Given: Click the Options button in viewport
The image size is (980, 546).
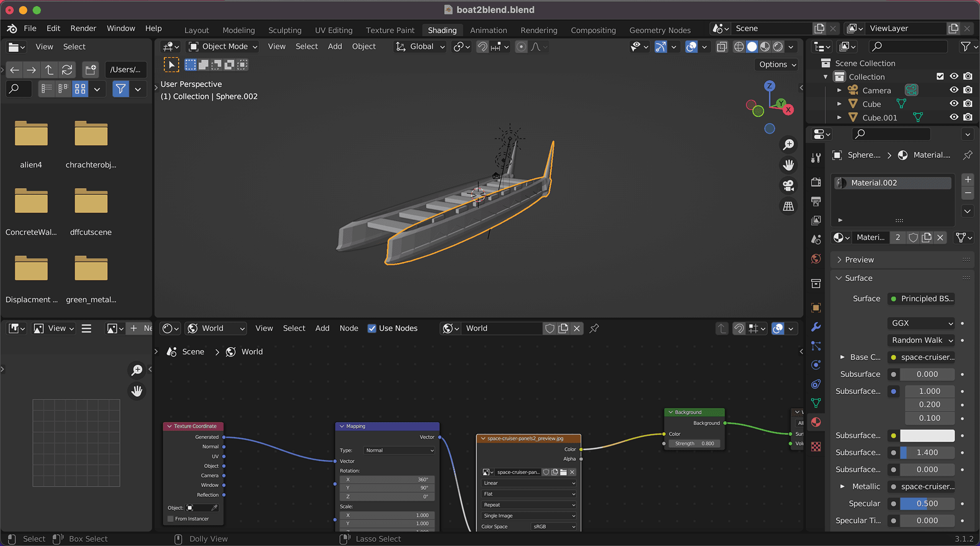Looking at the screenshot, I should [x=777, y=64].
